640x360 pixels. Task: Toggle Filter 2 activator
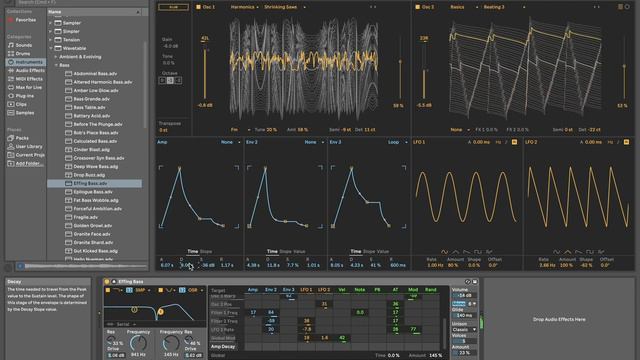pos(160,290)
